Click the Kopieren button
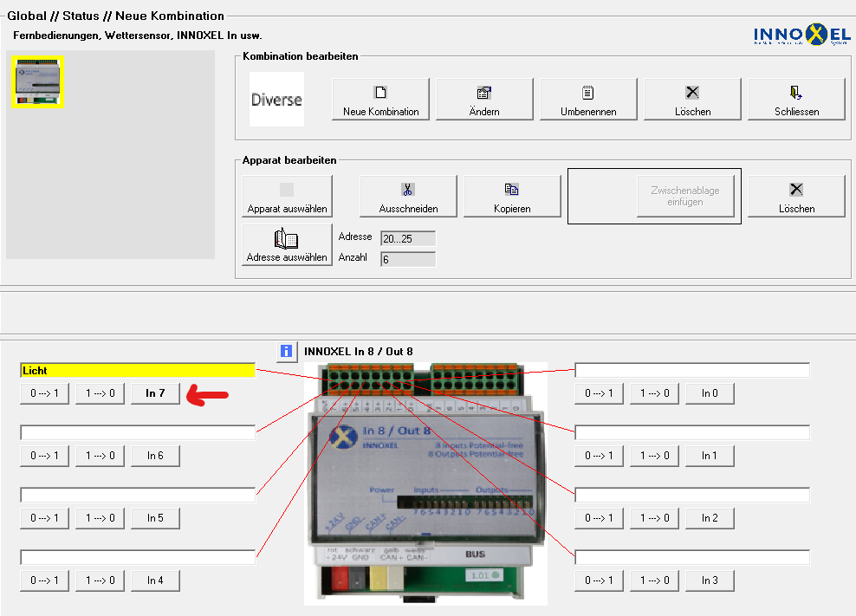 [512, 196]
